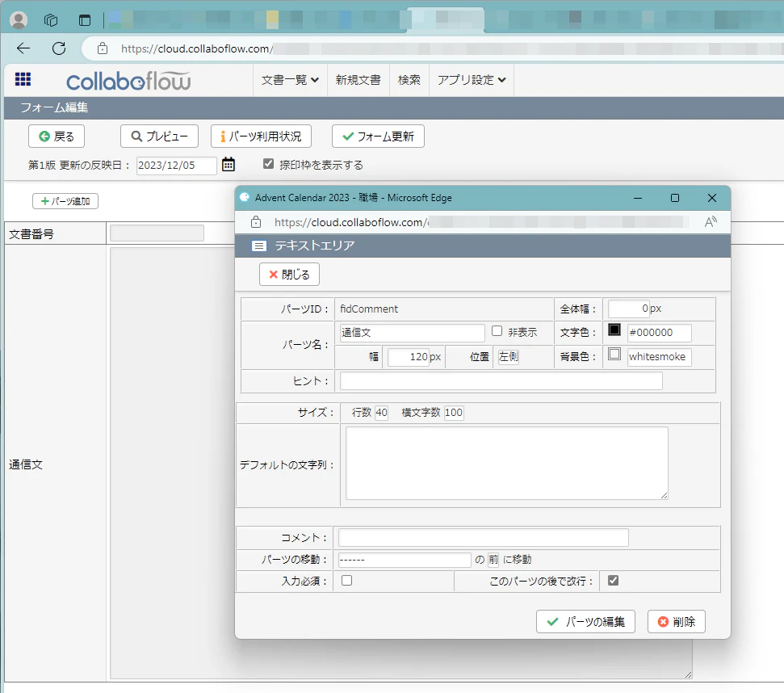Reload the page with refresh icon
The height and width of the screenshot is (693, 784).
(59, 48)
